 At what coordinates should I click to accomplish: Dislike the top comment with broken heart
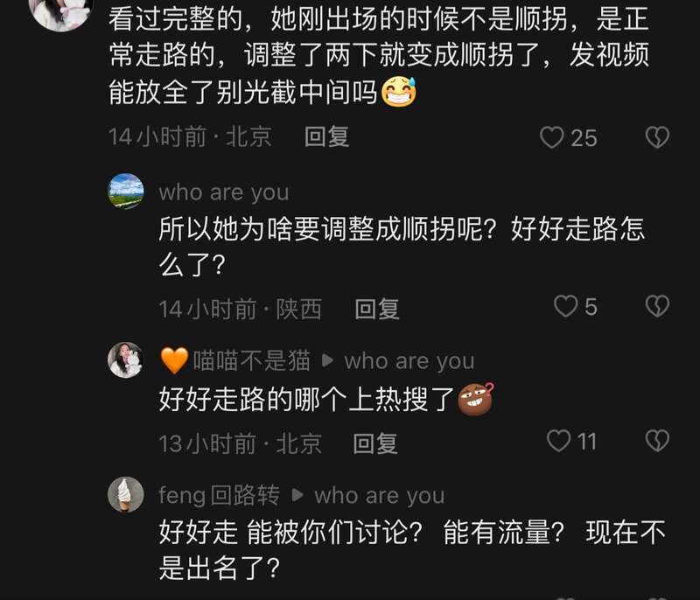coord(657,137)
